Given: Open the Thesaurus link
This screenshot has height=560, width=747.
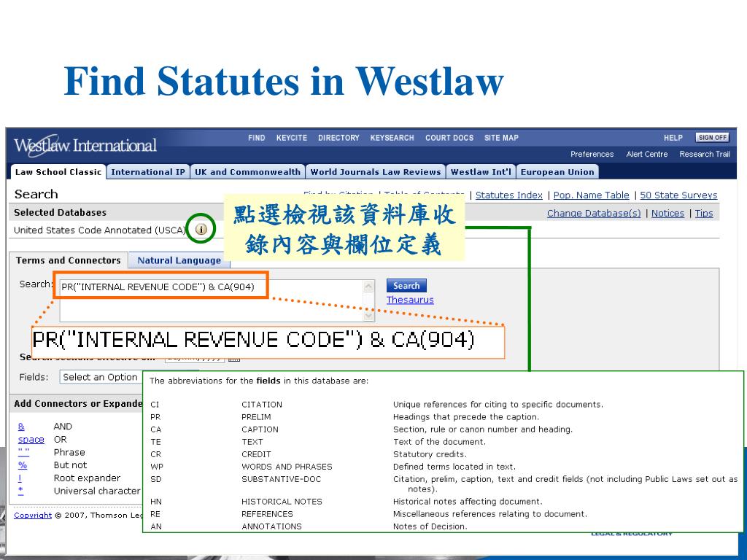Looking at the screenshot, I should (410, 300).
